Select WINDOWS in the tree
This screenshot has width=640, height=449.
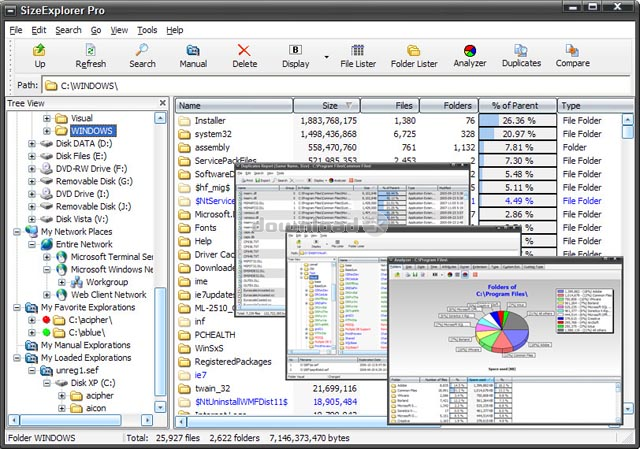pos(92,131)
